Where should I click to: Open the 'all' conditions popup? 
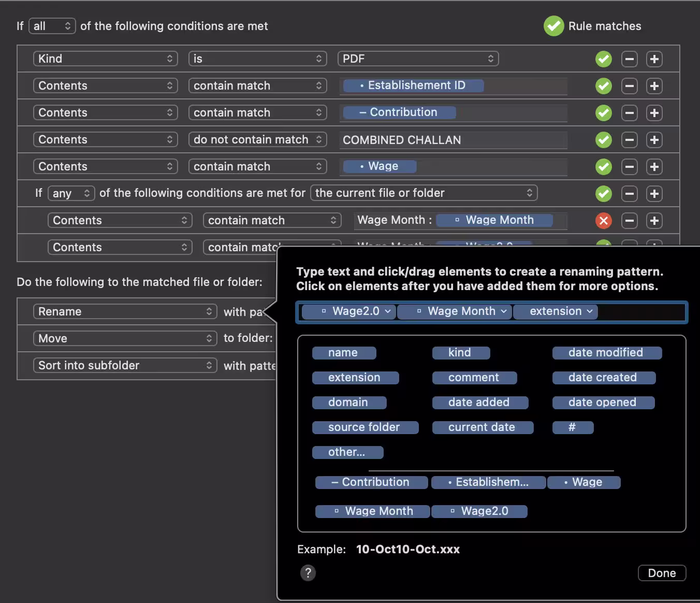(x=52, y=26)
